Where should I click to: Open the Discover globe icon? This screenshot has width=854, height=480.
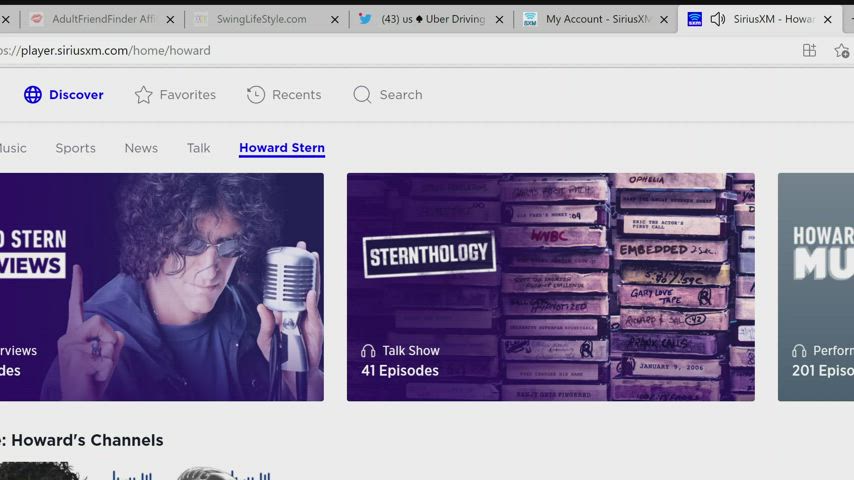pyautogui.click(x=33, y=95)
